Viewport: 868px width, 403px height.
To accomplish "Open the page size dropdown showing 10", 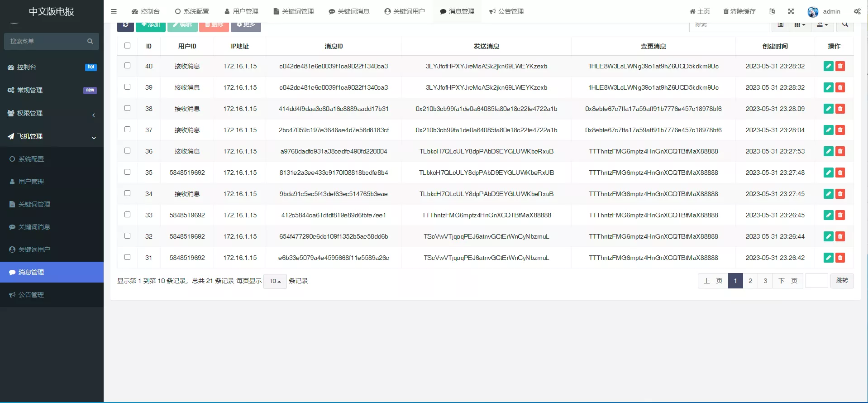I will (275, 281).
